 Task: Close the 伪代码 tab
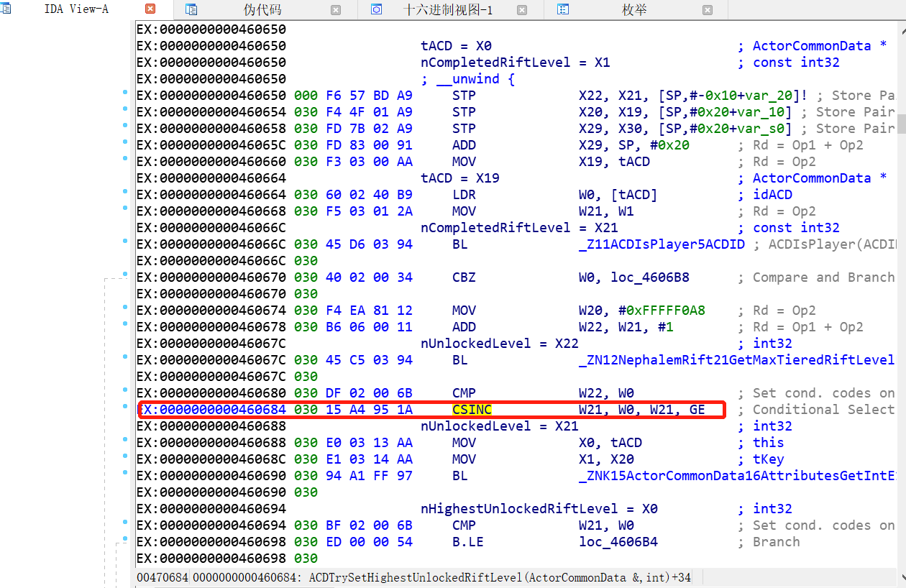[336, 10]
